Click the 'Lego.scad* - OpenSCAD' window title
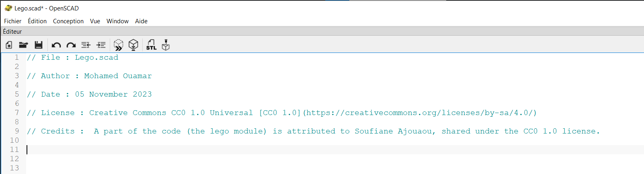 pos(47,8)
